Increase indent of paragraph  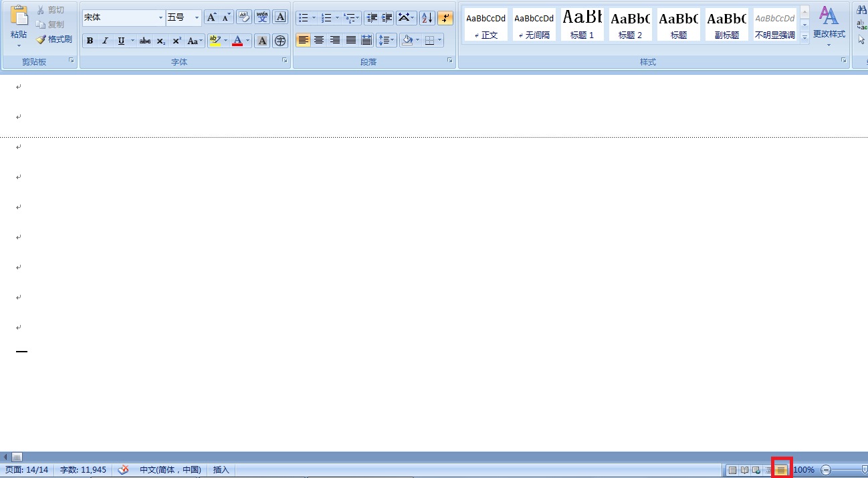pyautogui.click(x=387, y=17)
